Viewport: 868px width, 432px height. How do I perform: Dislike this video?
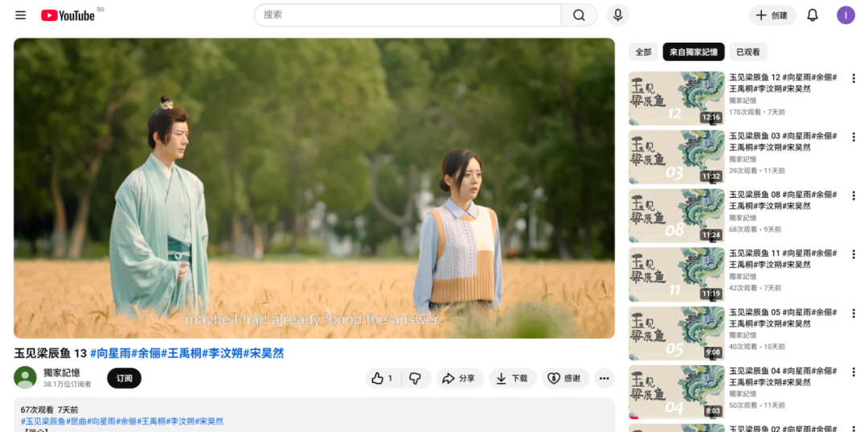pyautogui.click(x=416, y=378)
